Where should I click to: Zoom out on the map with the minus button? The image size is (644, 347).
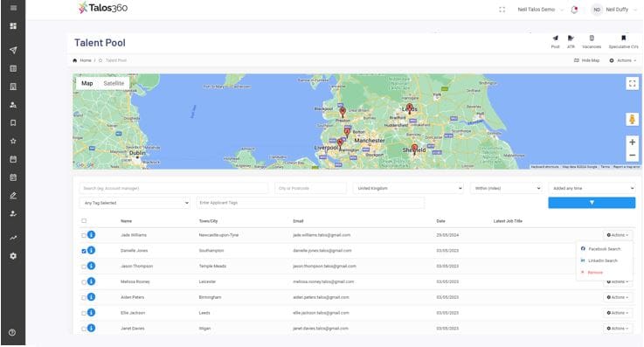tap(632, 156)
